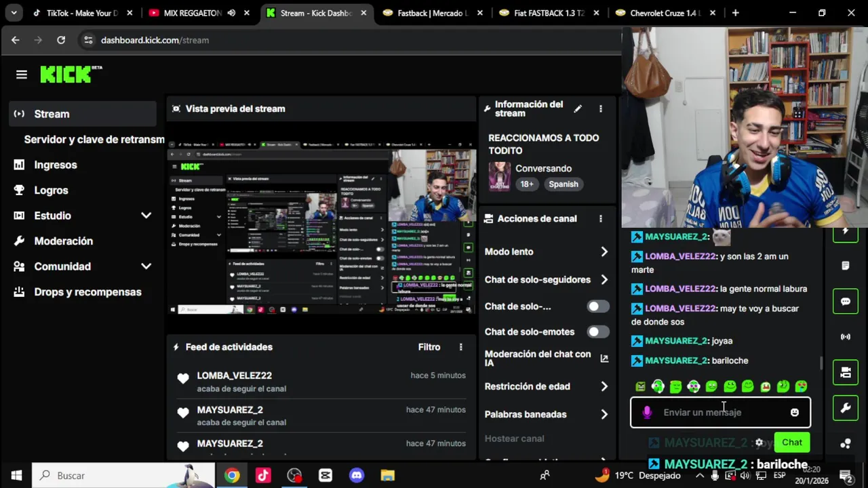Toggle the Chat de solo-... switch
The image size is (868, 488).
[598, 306]
